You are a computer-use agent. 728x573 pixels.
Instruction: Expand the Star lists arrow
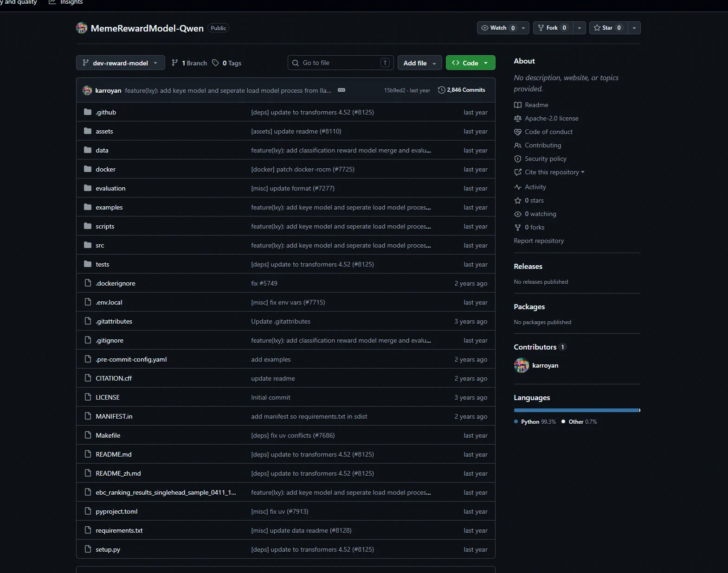coord(634,28)
